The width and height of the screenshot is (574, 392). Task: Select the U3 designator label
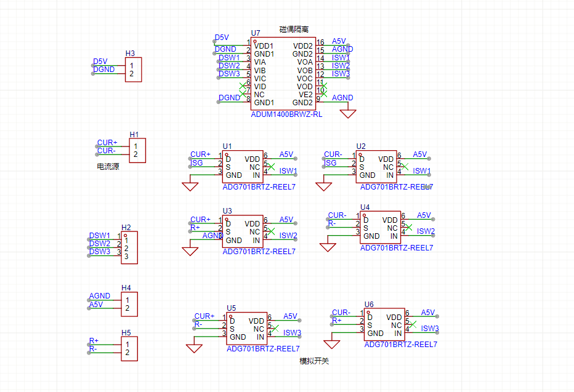(x=227, y=211)
